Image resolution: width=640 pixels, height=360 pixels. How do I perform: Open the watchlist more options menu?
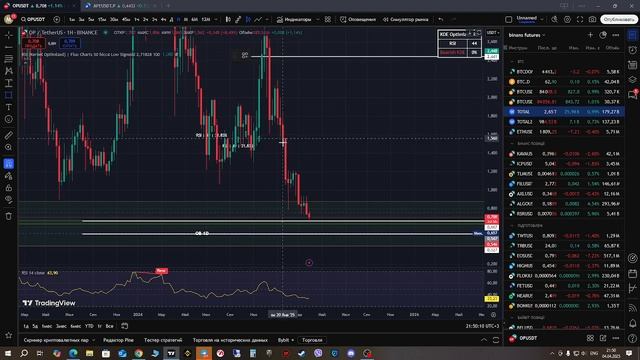click(x=616, y=35)
